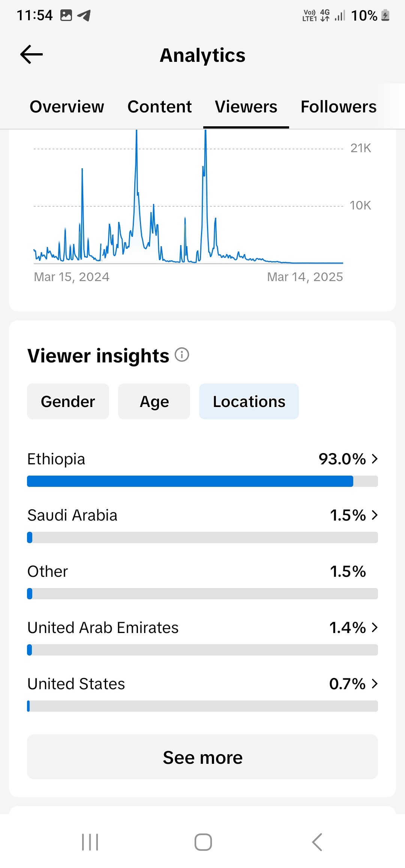Tap the battery icon in status bar
This screenshot has width=405, height=868.
[x=385, y=15]
